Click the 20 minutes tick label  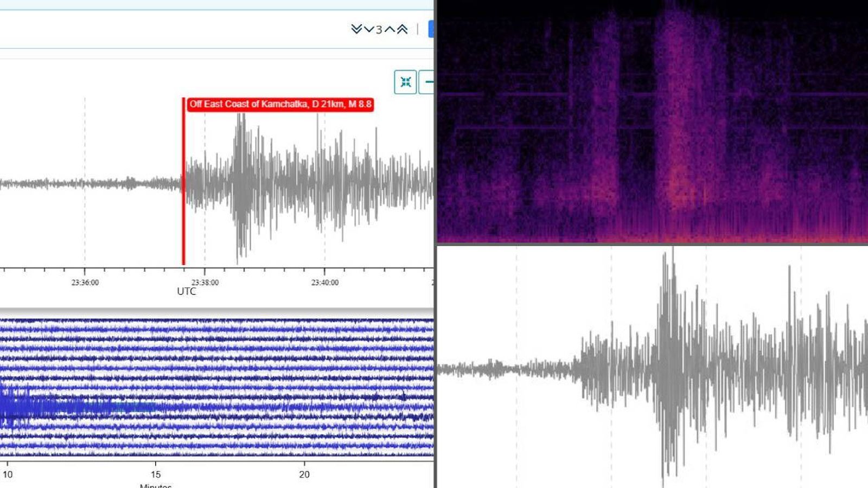pyautogui.click(x=304, y=474)
